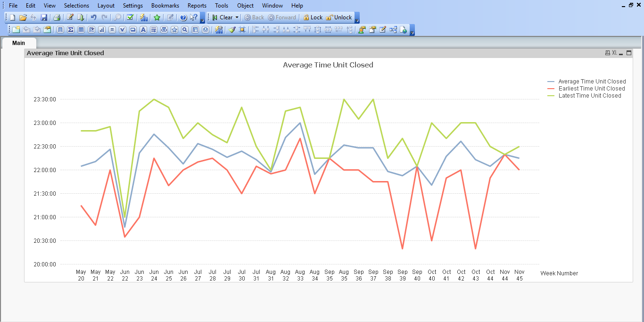The height and width of the screenshot is (322, 644).
Task: Open the Object menu
Action: (245, 6)
